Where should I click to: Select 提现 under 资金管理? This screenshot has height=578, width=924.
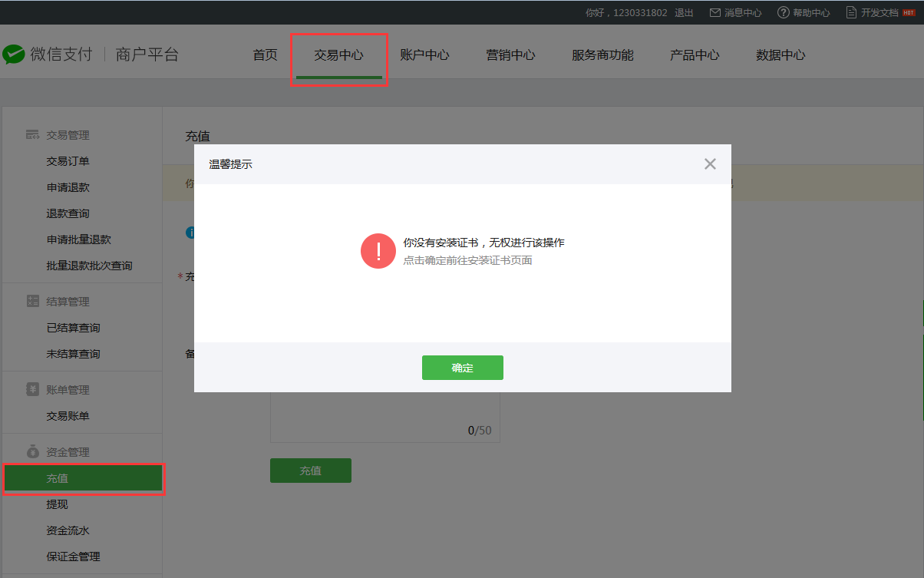[58, 504]
